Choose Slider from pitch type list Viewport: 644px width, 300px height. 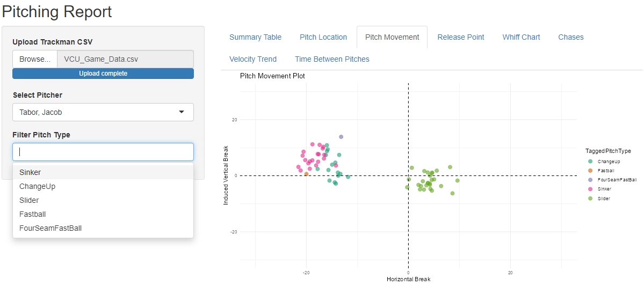(x=103, y=200)
